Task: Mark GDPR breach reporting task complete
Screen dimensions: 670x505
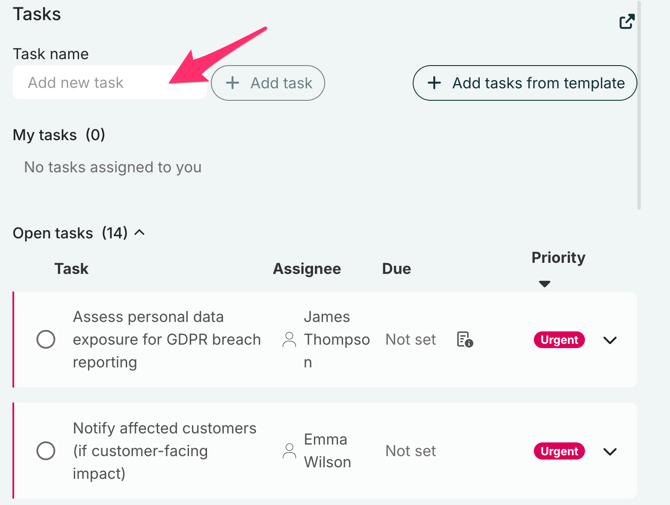Action: (46, 340)
